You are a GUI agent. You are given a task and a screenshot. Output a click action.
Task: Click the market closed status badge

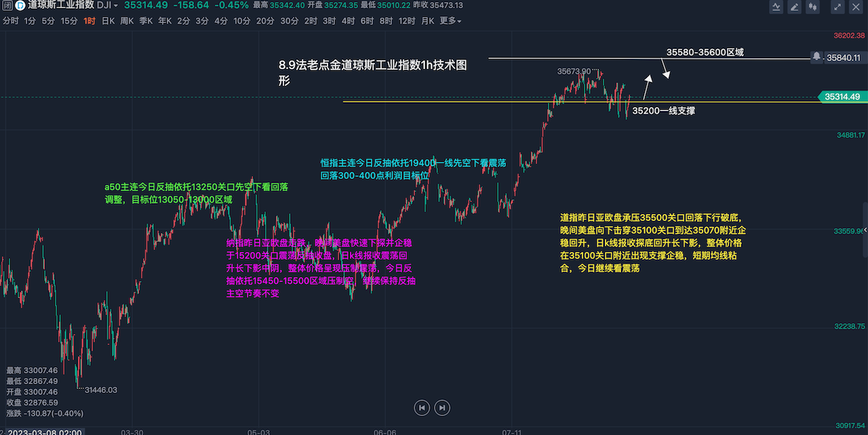[7, 5]
